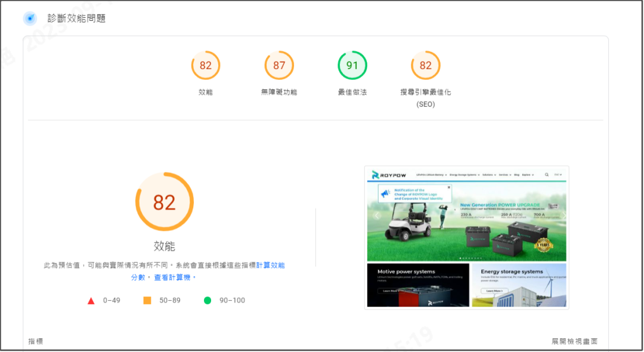
Task: Open the Energy Storage Systems nav dropdown
Action: click(x=465, y=175)
